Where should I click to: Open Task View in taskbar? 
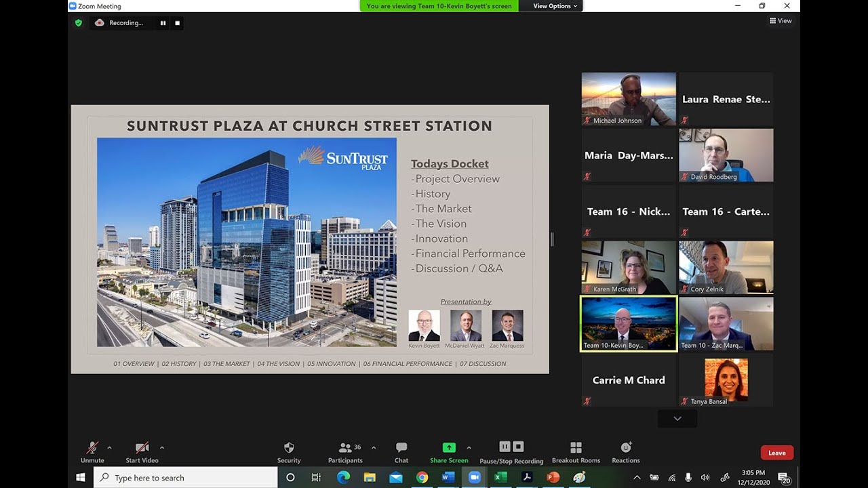pos(316,477)
